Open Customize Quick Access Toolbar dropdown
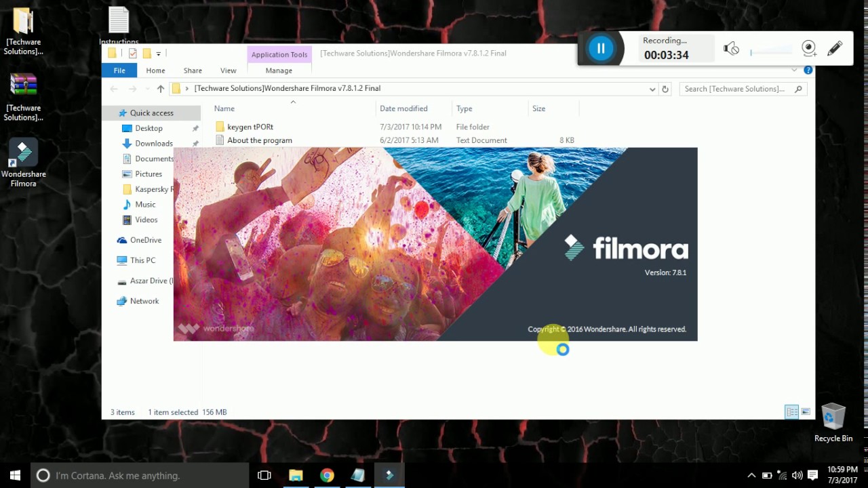This screenshot has width=868, height=488. (159, 54)
